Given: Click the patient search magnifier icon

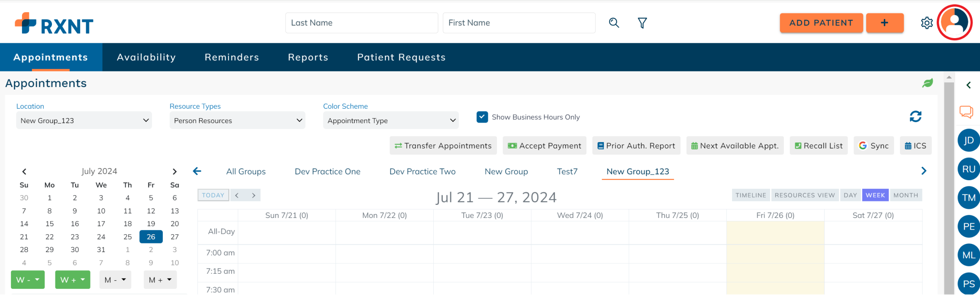Looking at the screenshot, I should click(x=614, y=23).
